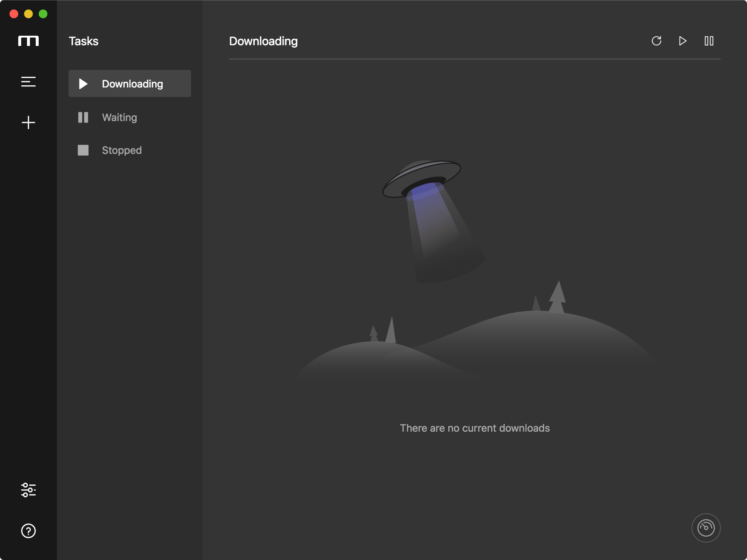Refresh the task list

pyautogui.click(x=657, y=41)
